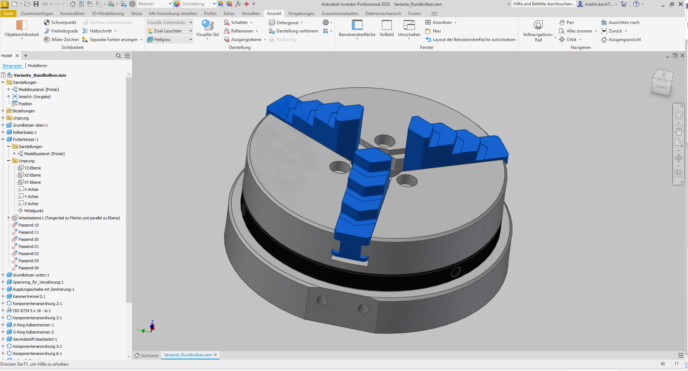Switch to Umgebungen ribbon tab
This screenshot has height=371, width=688.
301,14
